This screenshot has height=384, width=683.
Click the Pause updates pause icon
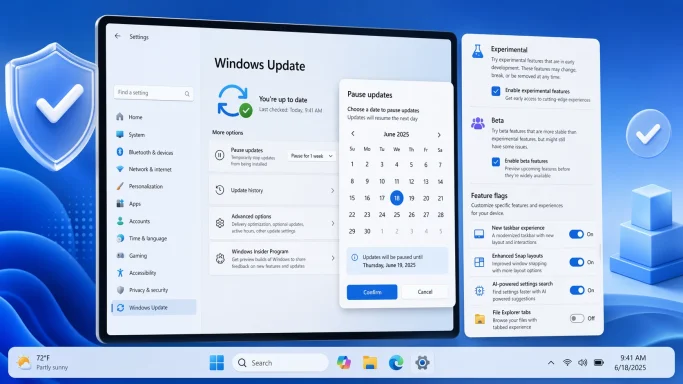(x=220, y=155)
